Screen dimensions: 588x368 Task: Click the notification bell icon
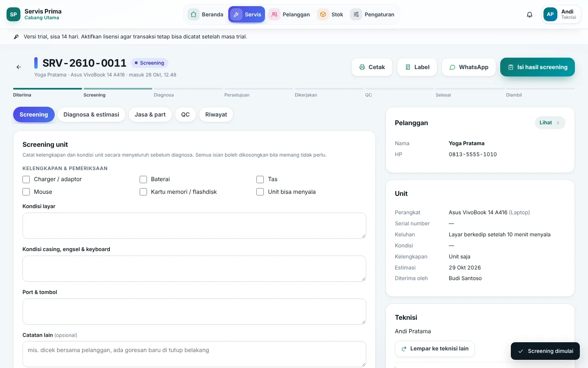click(x=530, y=15)
